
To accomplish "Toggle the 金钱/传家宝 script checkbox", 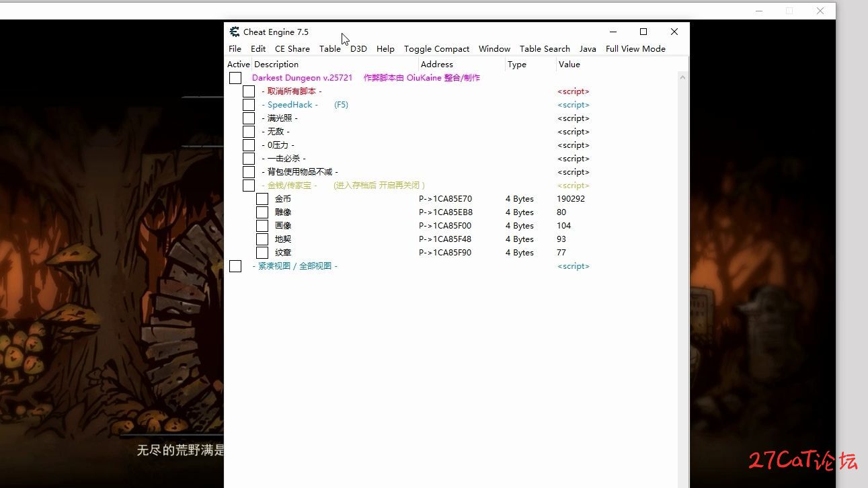I will [249, 186].
